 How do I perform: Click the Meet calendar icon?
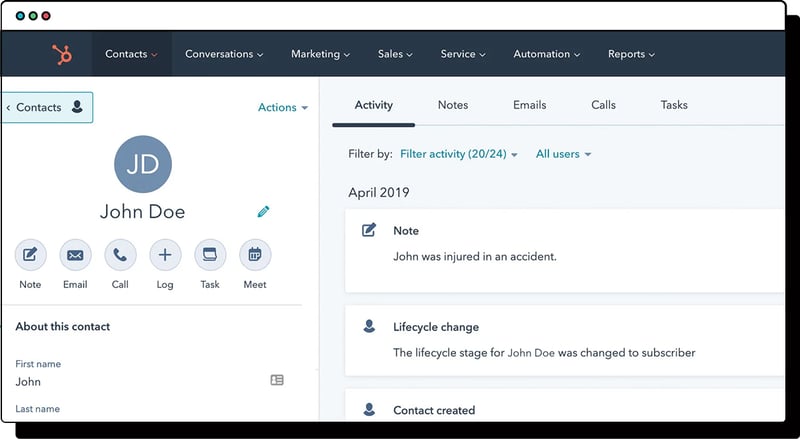tap(255, 255)
